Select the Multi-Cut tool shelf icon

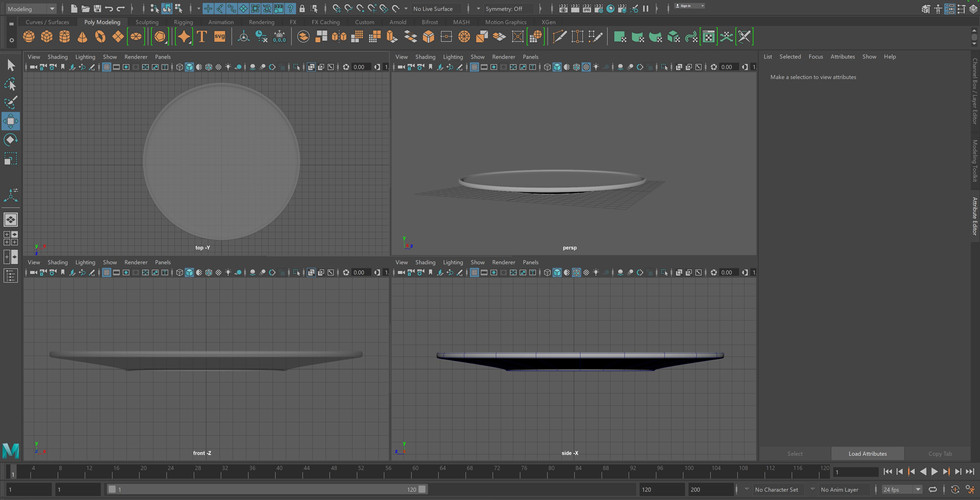559,37
